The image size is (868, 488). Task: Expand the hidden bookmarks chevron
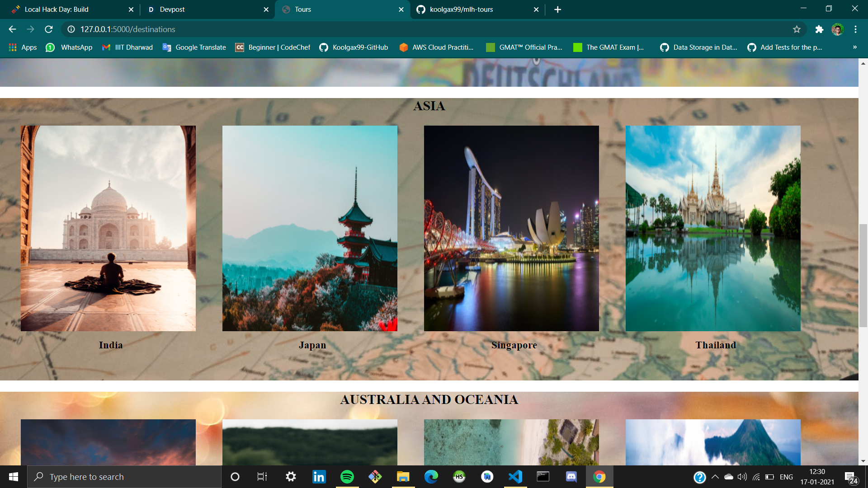click(x=854, y=47)
